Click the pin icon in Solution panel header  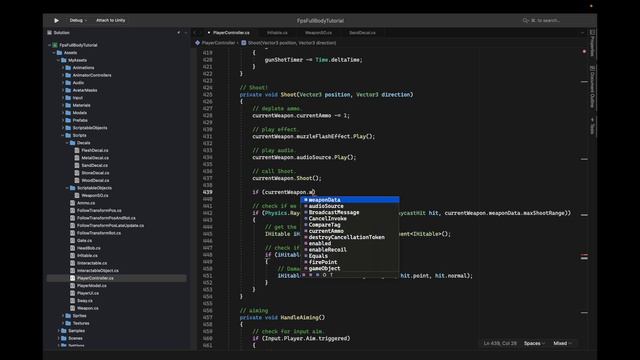point(178,33)
